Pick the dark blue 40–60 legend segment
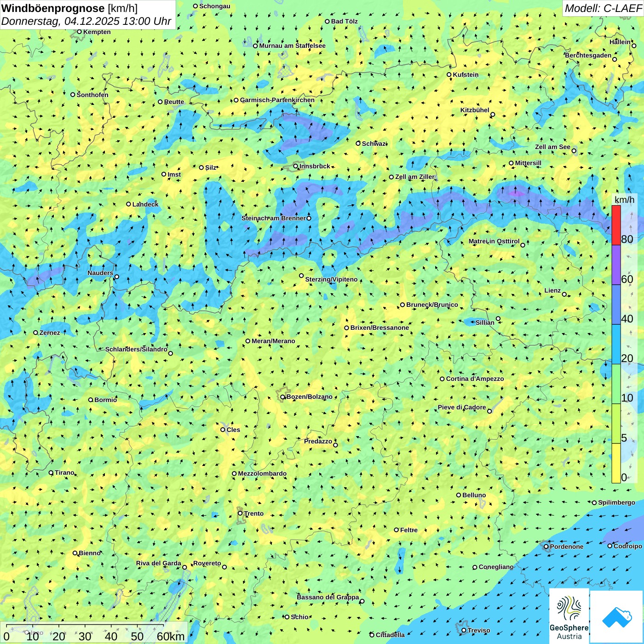Viewport: 644px width, 644px height. pos(616,305)
